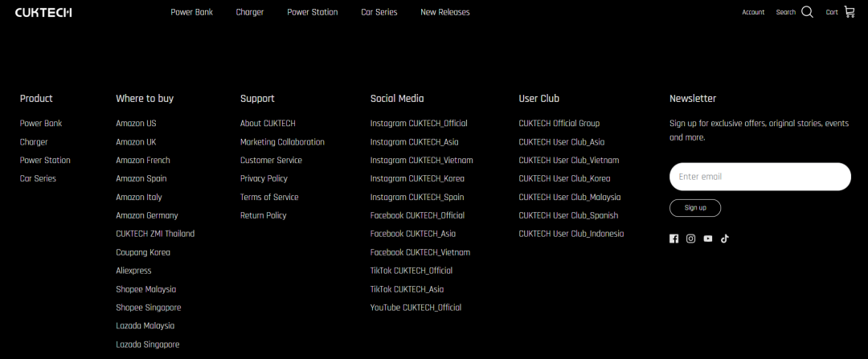
Task: Open the Power Bank menu
Action: 191,12
